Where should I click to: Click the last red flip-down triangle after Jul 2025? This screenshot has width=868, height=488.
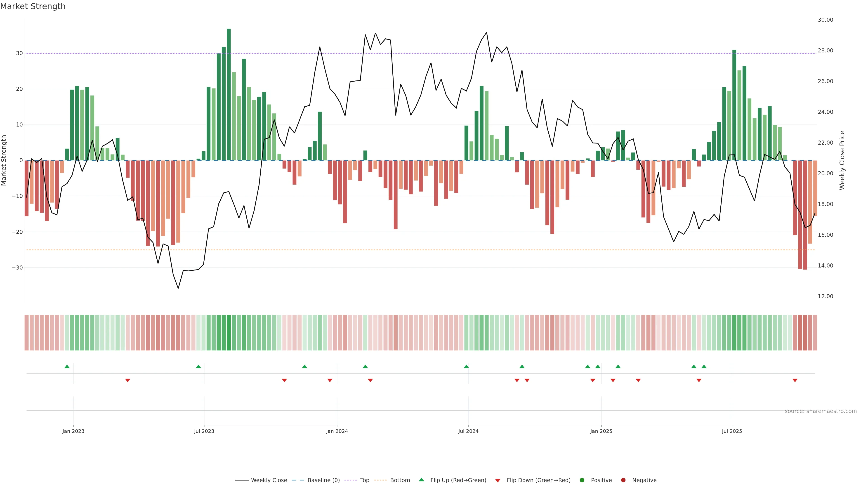pos(795,380)
